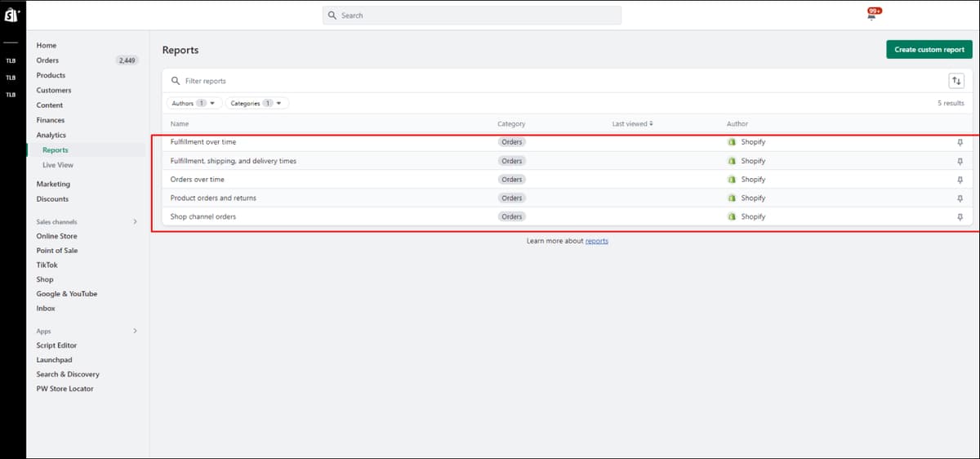Click the top Search field
The height and width of the screenshot is (459, 980).
(x=472, y=16)
